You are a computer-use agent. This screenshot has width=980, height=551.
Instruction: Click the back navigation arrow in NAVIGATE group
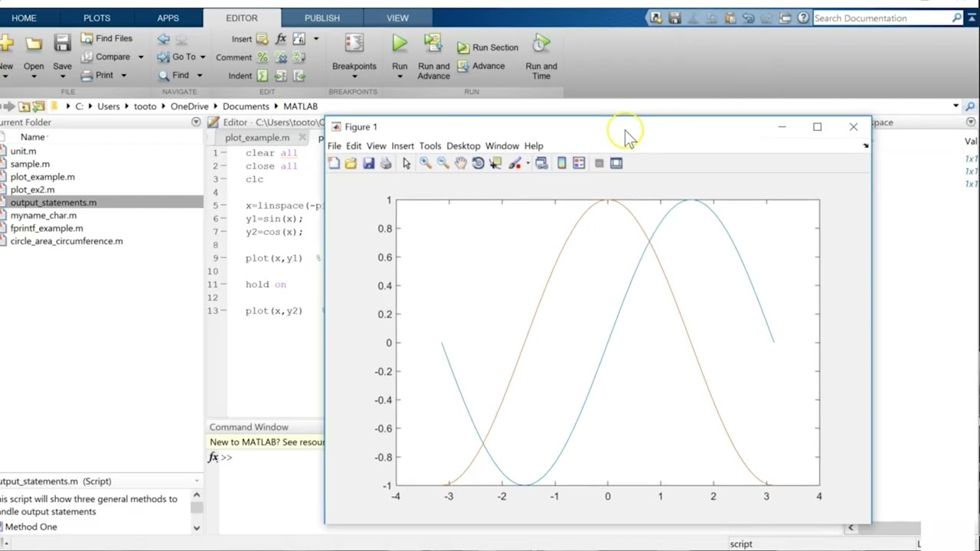[163, 38]
